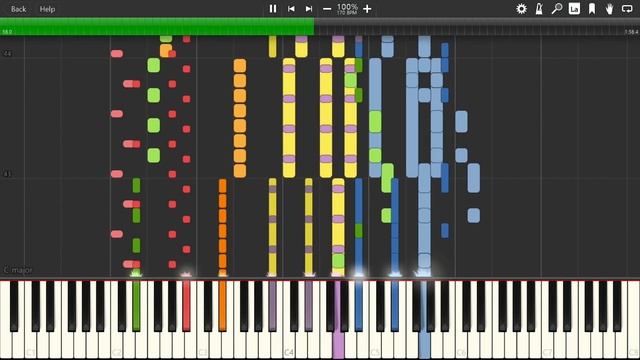Click the green song progress bar
The height and width of the screenshot is (360, 640).
[157, 27]
